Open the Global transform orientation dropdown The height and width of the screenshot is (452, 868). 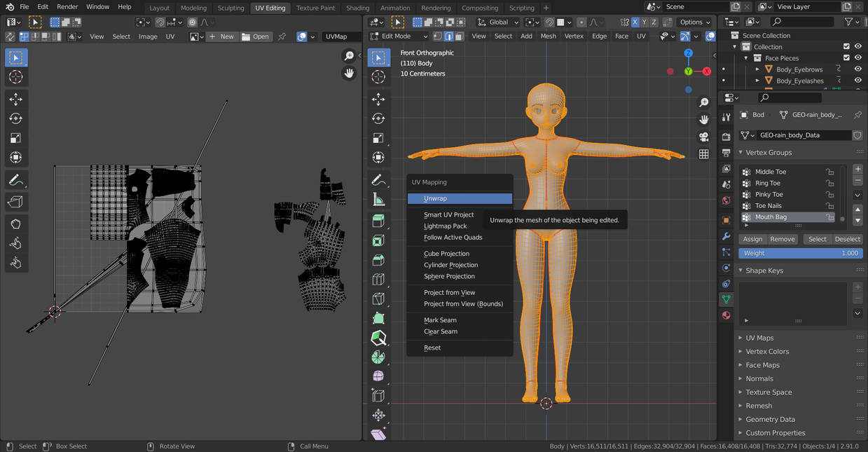point(500,22)
